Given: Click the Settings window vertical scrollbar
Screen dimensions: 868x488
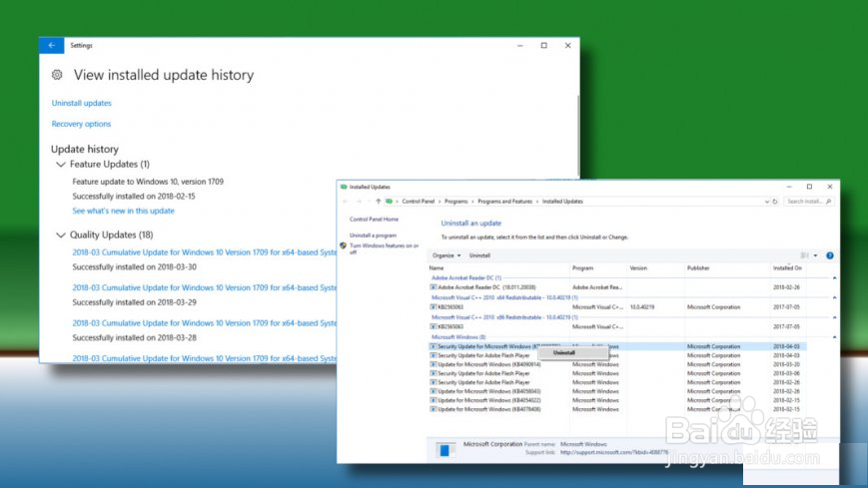Looking at the screenshot, I should pos(578,136).
